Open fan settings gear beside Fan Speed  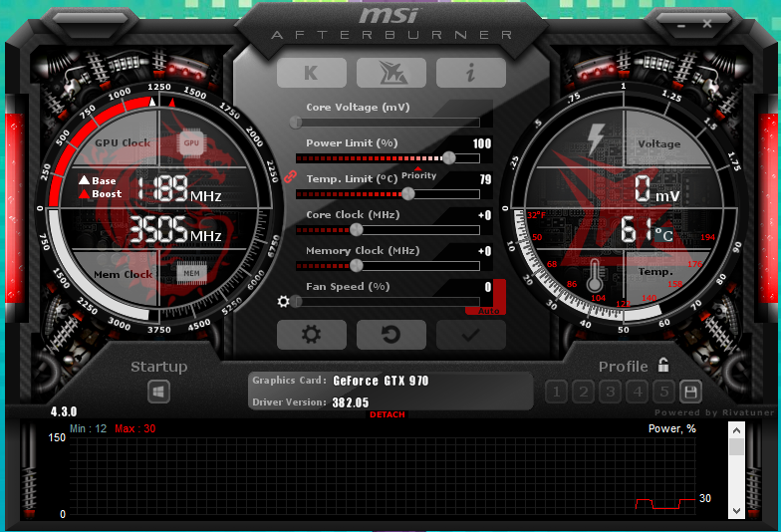(283, 301)
